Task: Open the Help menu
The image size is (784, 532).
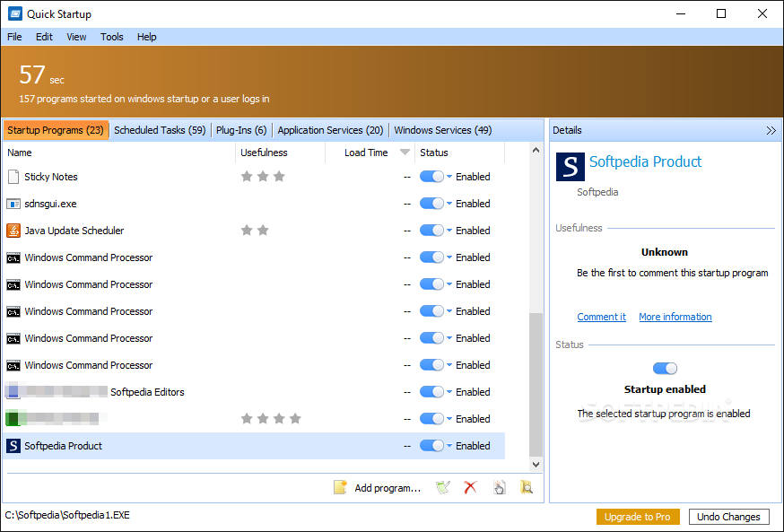Action: 146,37
